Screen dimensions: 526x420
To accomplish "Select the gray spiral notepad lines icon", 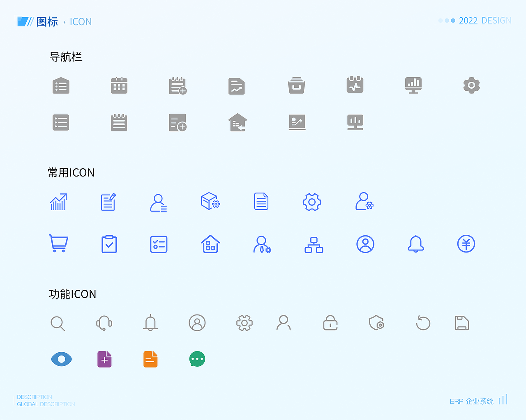I will pyautogui.click(x=119, y=122).
